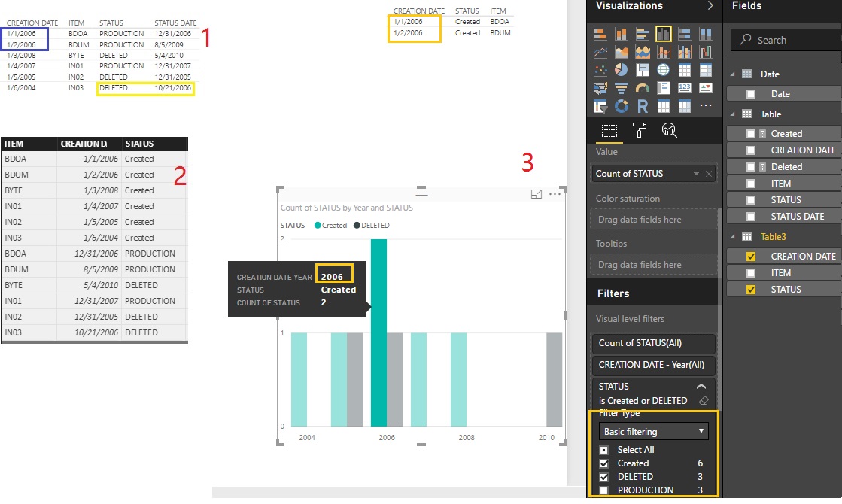Switch to the Analytics magnifier tab
Screen dimensions: 842x504
tap(669, 130)
